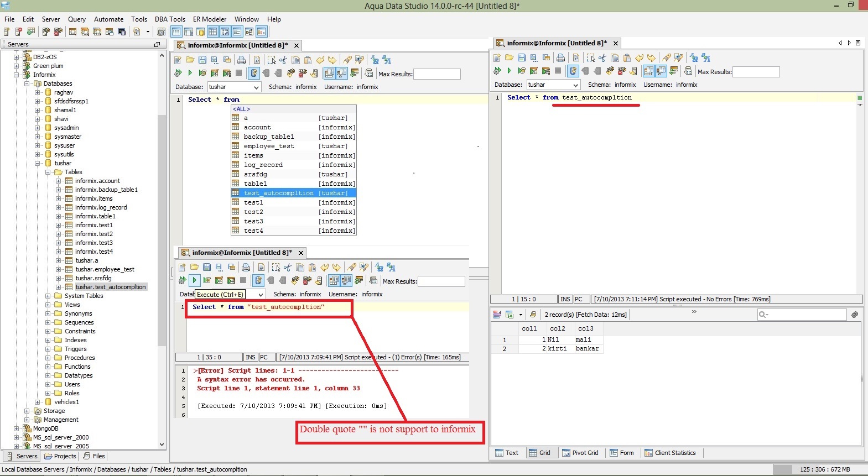Screen dimensions: 868x476
Task: Select Text results tab
Action: 507,453
